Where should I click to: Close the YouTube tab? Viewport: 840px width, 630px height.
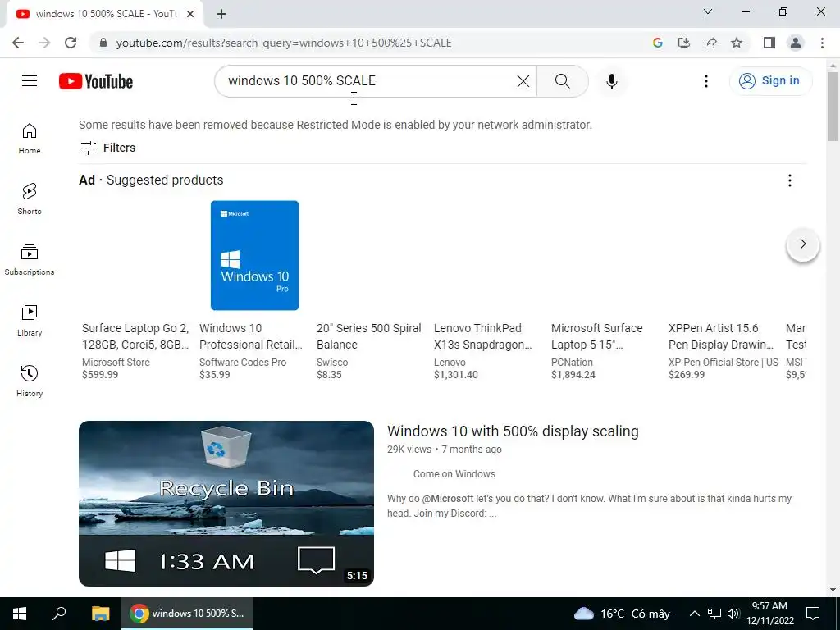click(x=189, y=14)
